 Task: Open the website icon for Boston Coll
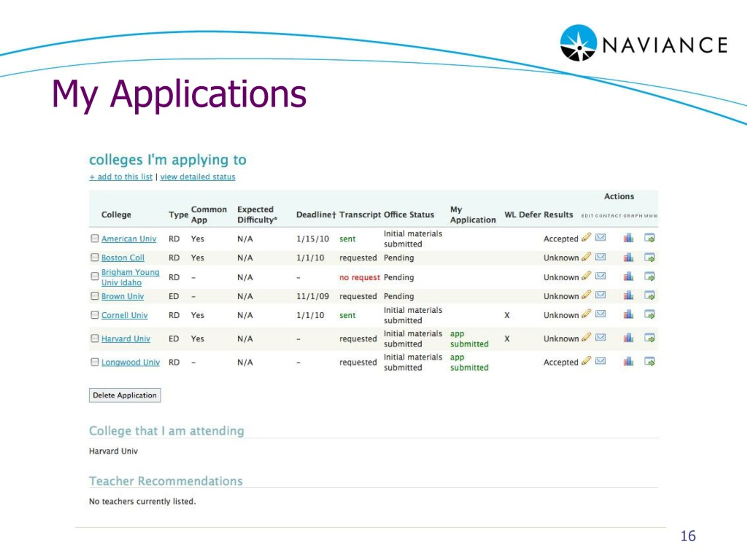click(650, 257)
